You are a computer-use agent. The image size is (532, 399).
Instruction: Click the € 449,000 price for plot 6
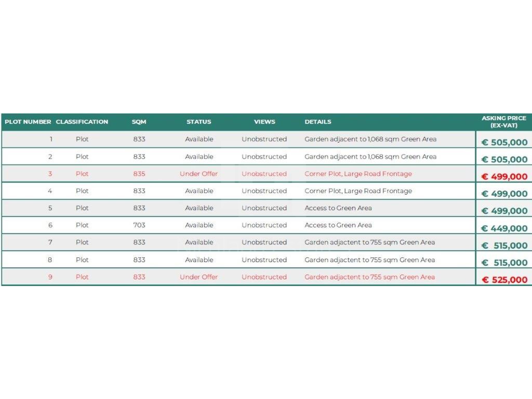[x=504, y=229]
